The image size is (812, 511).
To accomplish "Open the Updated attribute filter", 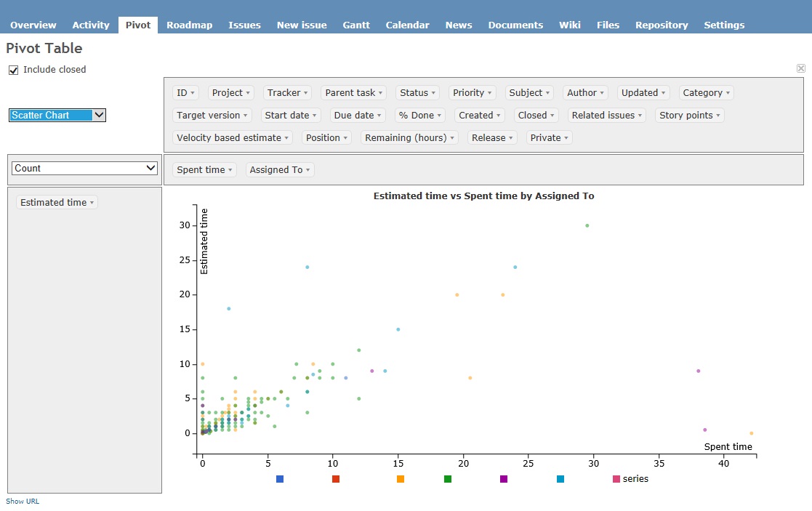I will 643,92.
